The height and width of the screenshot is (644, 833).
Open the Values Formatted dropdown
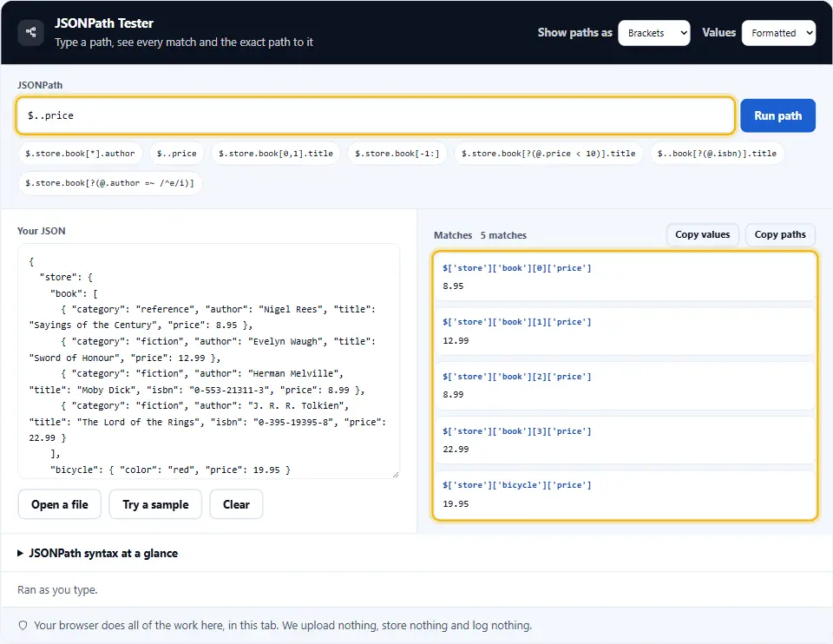(778, 33)
